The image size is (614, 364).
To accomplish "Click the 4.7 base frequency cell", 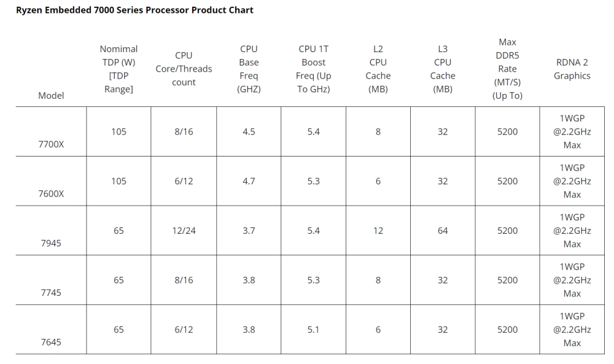I will coord(249,181).
